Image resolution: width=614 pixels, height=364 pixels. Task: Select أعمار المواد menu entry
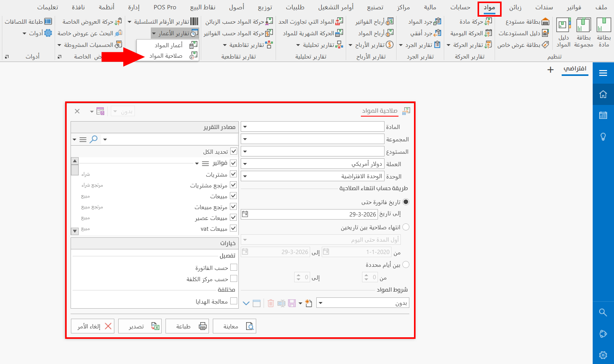(168, 45)
